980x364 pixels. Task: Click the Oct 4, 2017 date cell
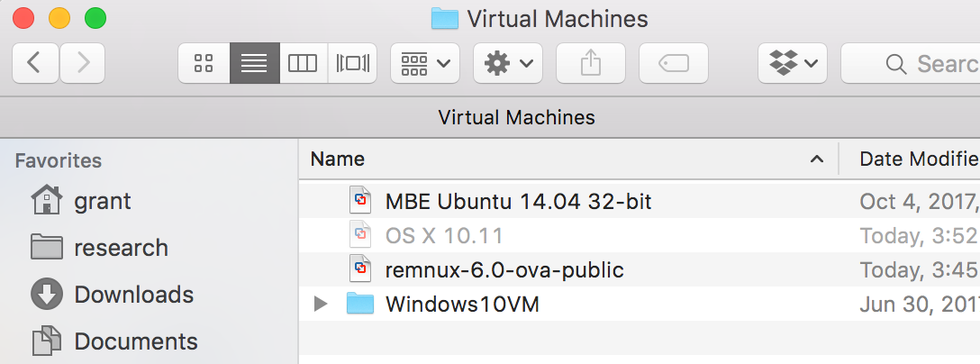[x=920, y=202]
